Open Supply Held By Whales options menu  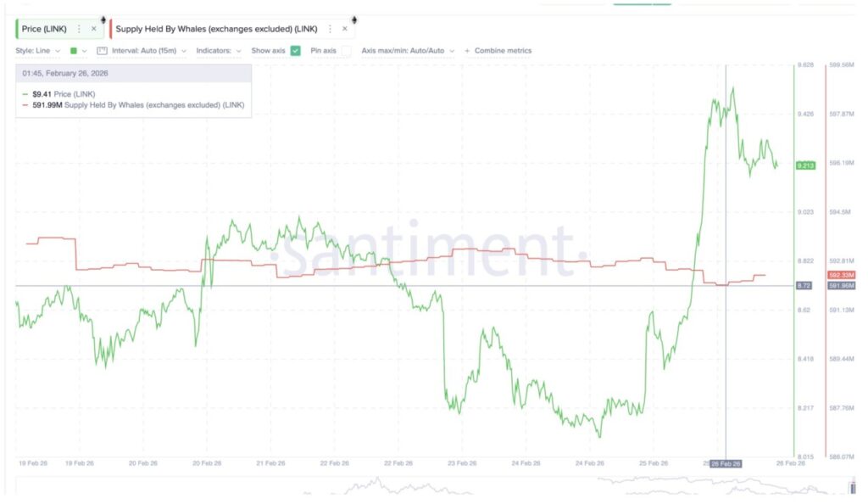click(x=330, y=29)
